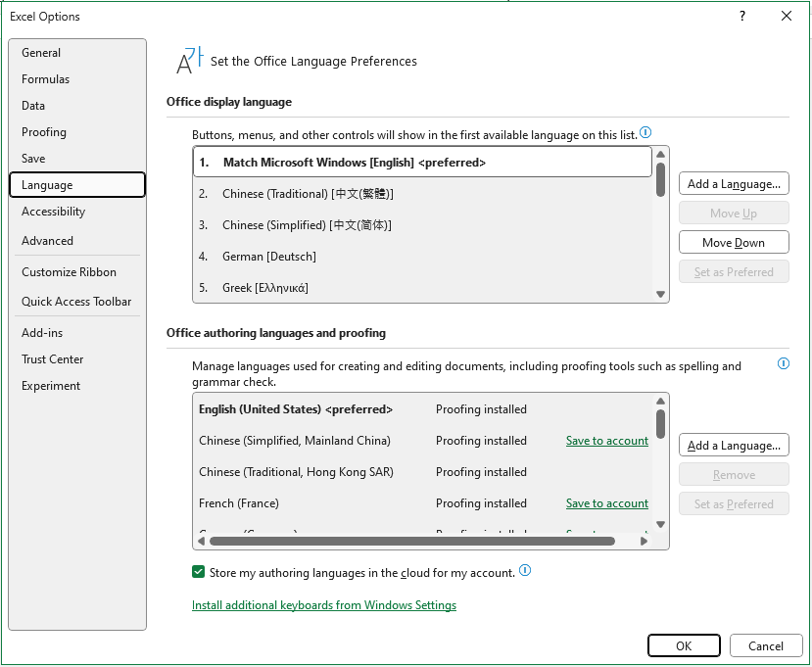Open the Experiment category
This screenshot has height=667, width=812.
77,385
